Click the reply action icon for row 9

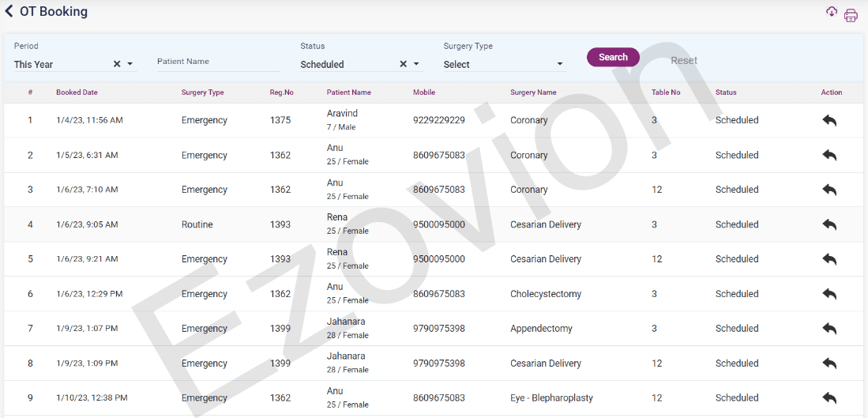pos(829,398)
